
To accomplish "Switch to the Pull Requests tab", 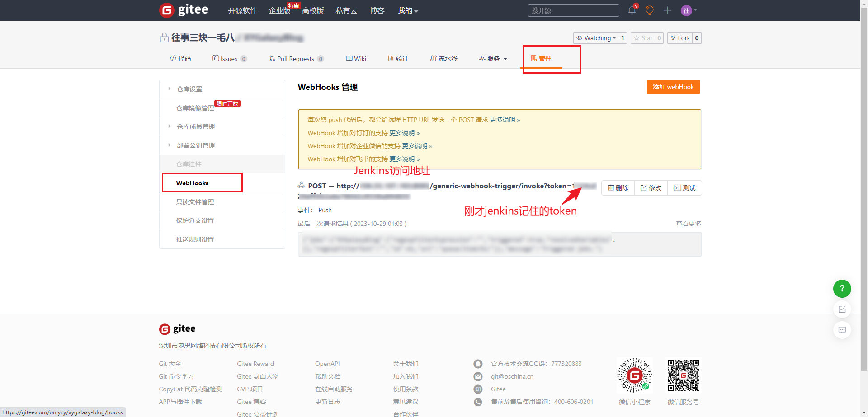I will tap(295, 59).
